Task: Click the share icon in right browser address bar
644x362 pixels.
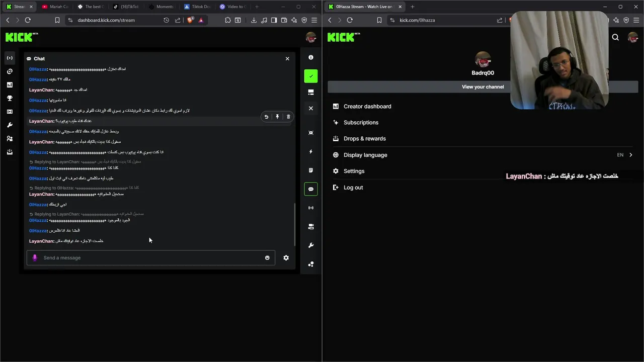Action: [x=500, y=20]
